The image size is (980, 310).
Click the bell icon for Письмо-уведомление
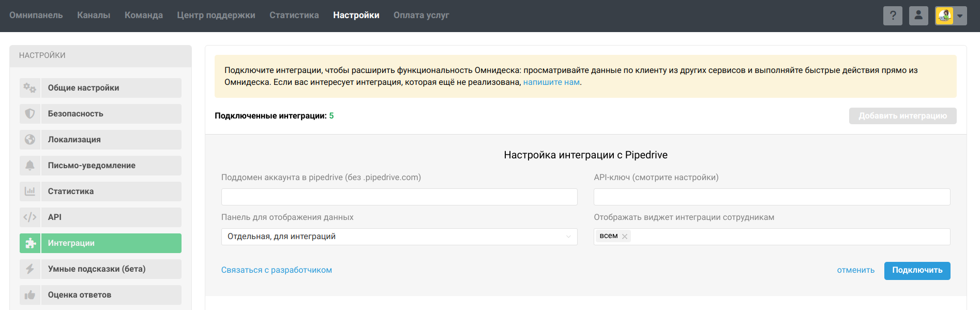pos(30,166)
